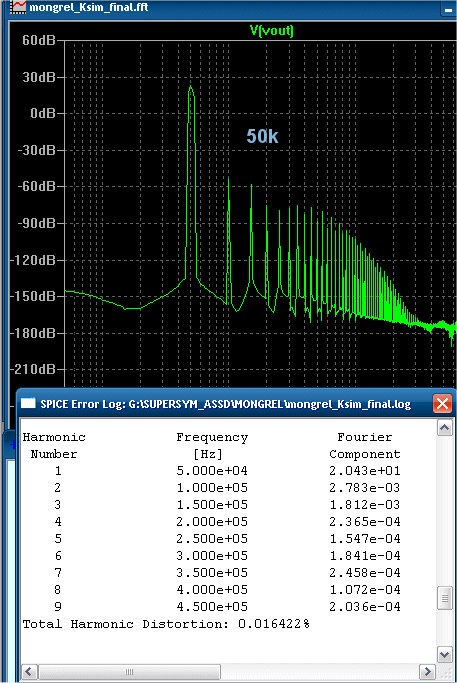Click Fourier component 1.072e-04
The image size is (457, 683).
click(365, 590)
